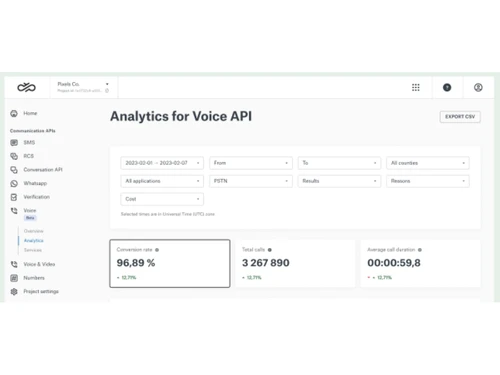Image resolution: width=500 pixels, height=375 pixels.
Task: Open the date range 2023-02-01 dropdown
Action: (162, 163)
